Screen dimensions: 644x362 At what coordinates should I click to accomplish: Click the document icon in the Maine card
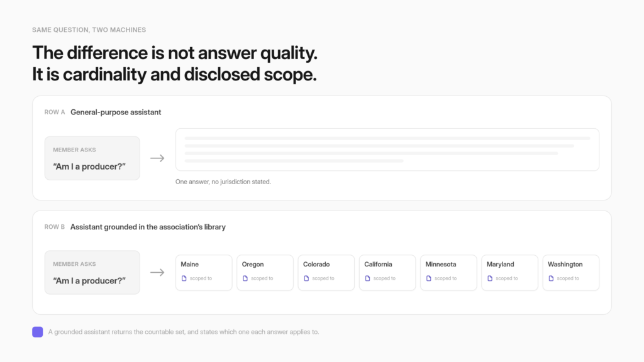184,278
